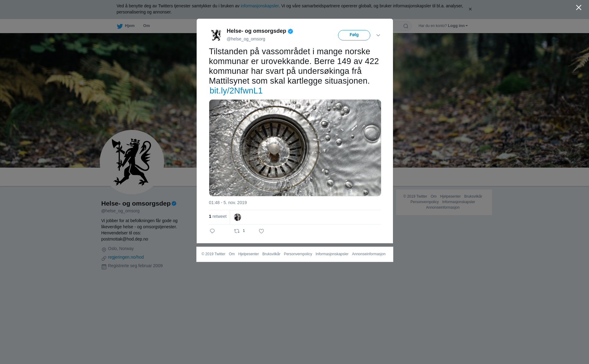Open the Om menu item
Screen dimensions: 589x364
146,26
